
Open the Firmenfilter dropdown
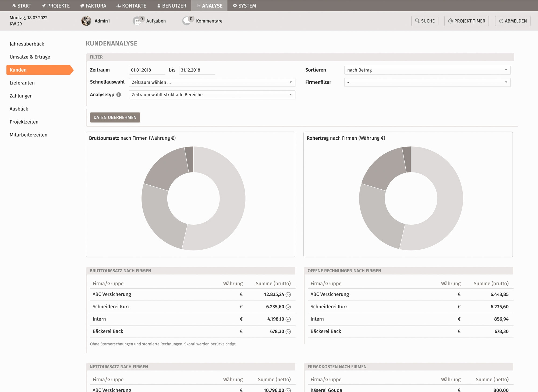[x=427, y=82]
